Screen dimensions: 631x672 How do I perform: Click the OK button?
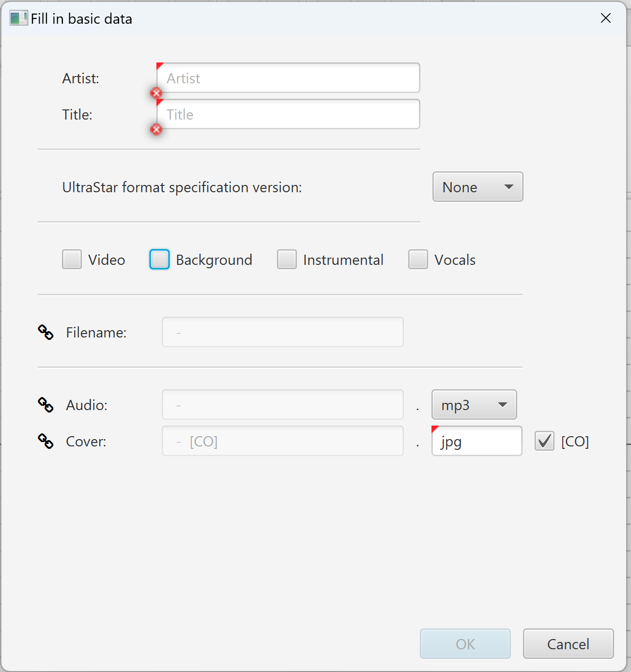[465, 644]
